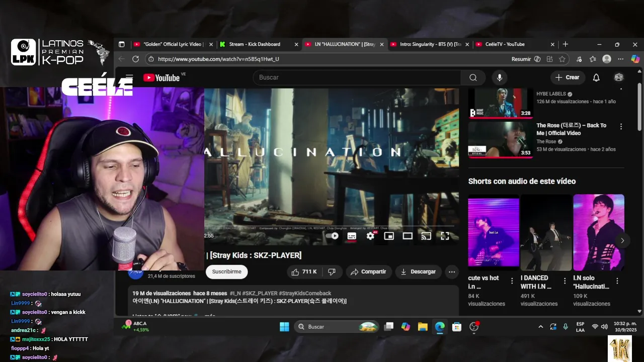Open more actions ellipsis beside Descargar
Screen dimensions: 644x362
pyautogui.click(x=452, y=271)
